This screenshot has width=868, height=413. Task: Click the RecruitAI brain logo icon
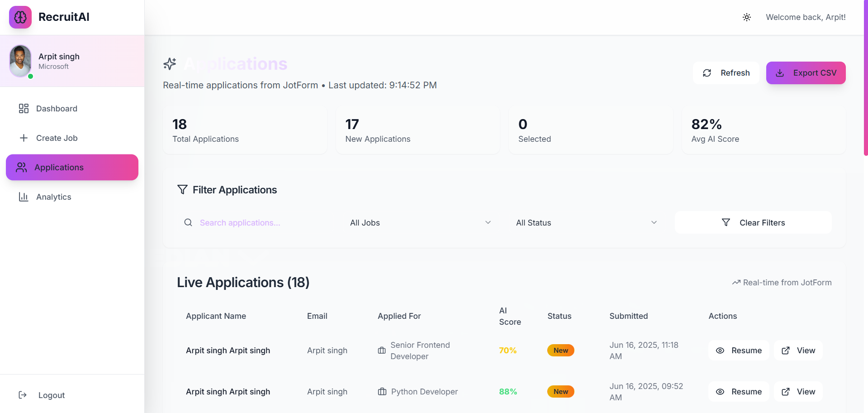20,17
